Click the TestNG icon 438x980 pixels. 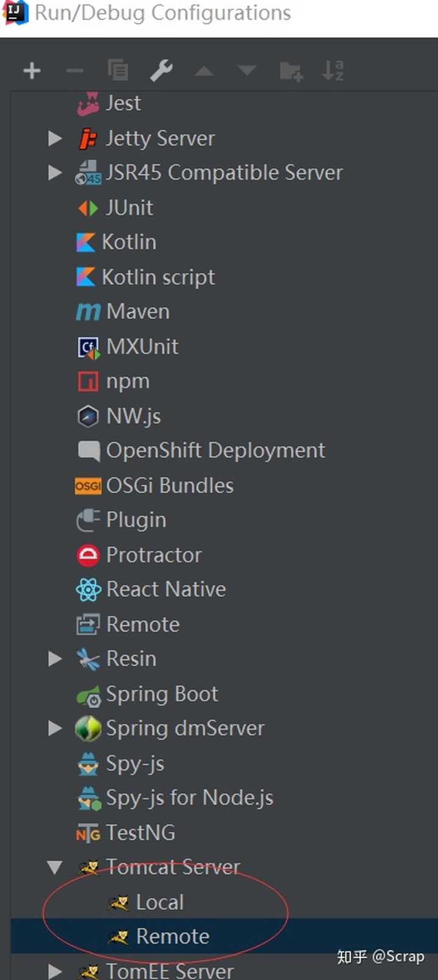pos(88,833)
